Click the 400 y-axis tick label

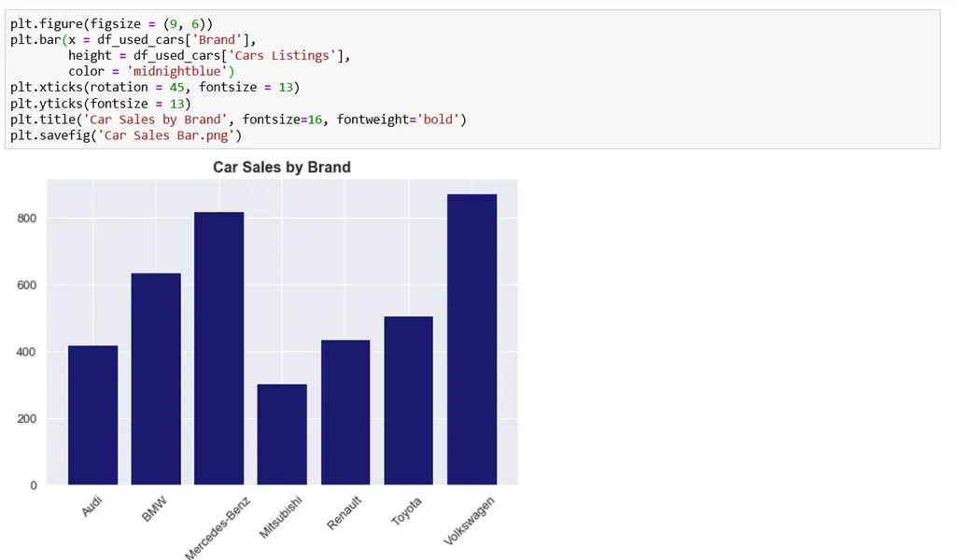pyautogui.click(x=26, y=352)
